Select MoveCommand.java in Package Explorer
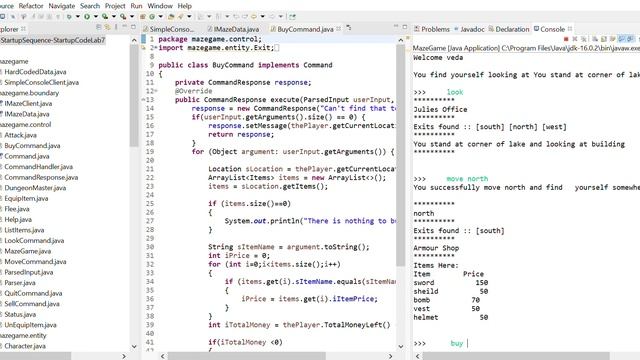Viewport: 640px width, 360px height. [35, 262]
